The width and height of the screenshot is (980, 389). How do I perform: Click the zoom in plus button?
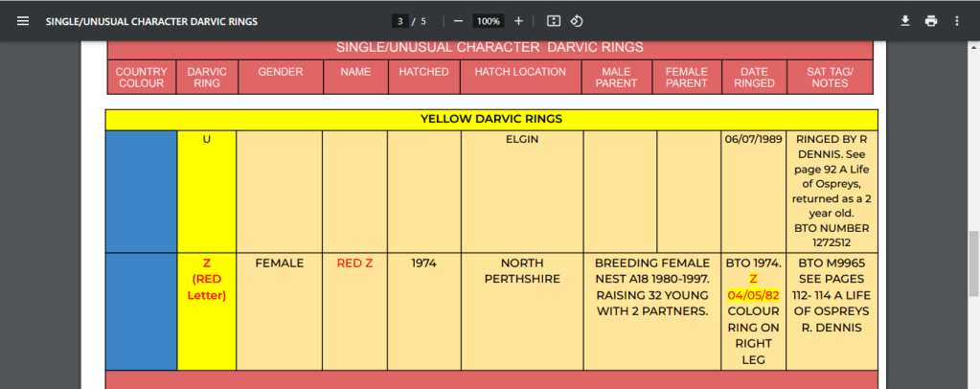coord(518,21)
